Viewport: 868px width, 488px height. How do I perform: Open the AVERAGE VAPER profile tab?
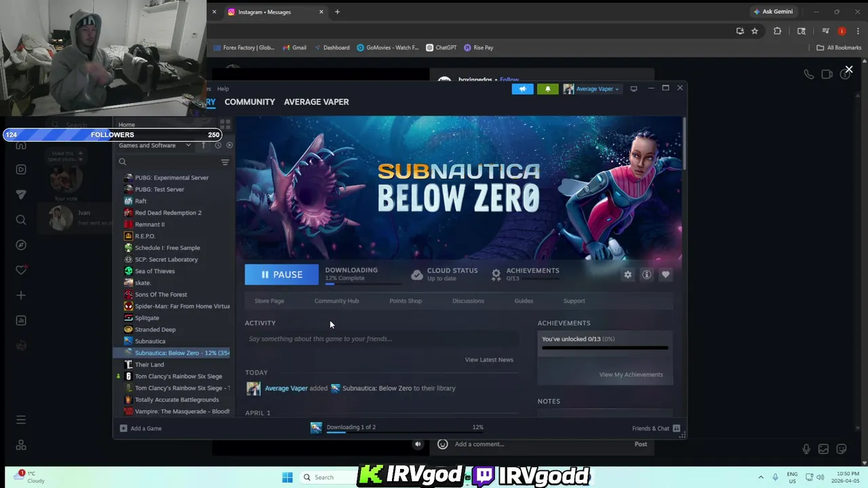[316, 102]
